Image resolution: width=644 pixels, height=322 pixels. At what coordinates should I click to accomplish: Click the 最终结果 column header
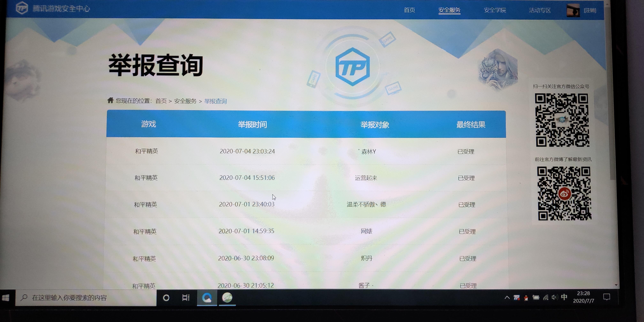(471, 124)
